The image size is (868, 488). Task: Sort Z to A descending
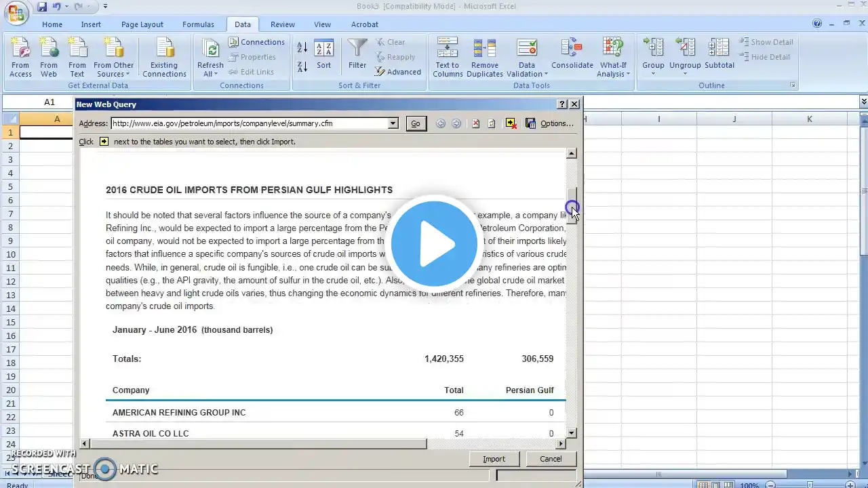click(302, 66)
